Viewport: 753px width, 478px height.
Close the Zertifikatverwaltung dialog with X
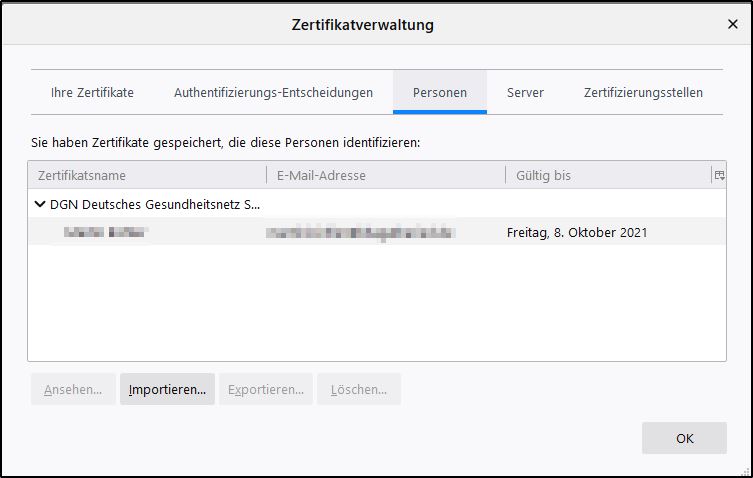(732, 25)
